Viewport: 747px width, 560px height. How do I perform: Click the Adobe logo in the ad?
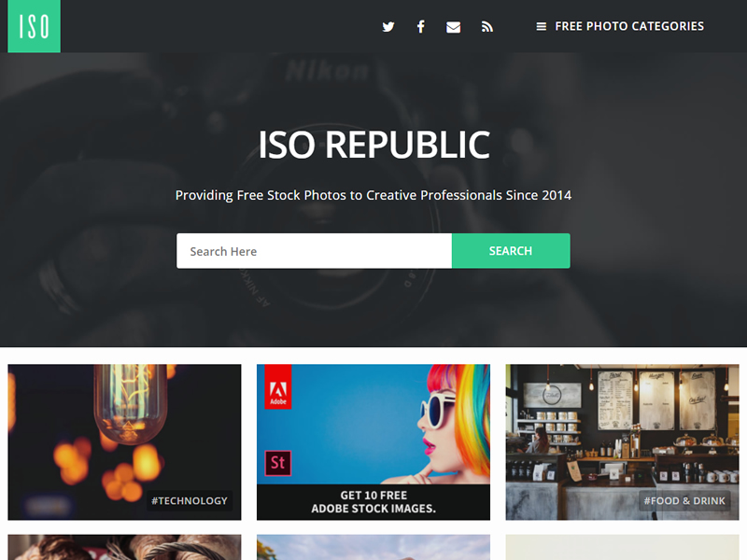point(277,387)
